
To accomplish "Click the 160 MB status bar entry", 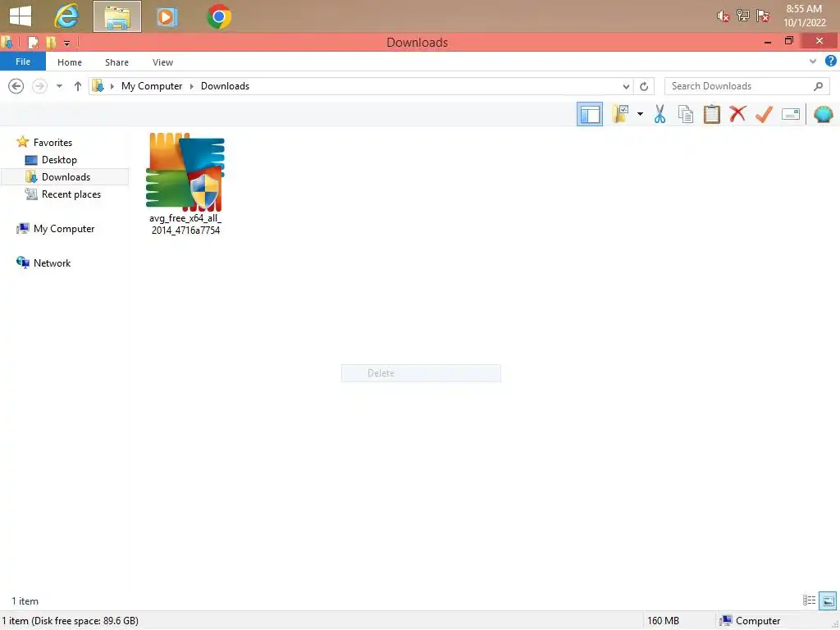I will pos(663,621).
